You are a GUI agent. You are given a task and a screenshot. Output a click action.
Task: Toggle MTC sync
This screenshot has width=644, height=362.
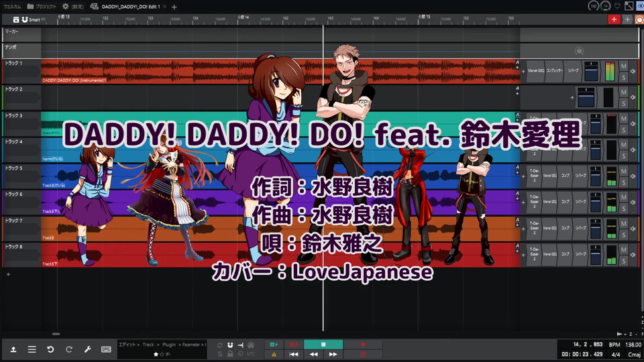coord(250,354)
